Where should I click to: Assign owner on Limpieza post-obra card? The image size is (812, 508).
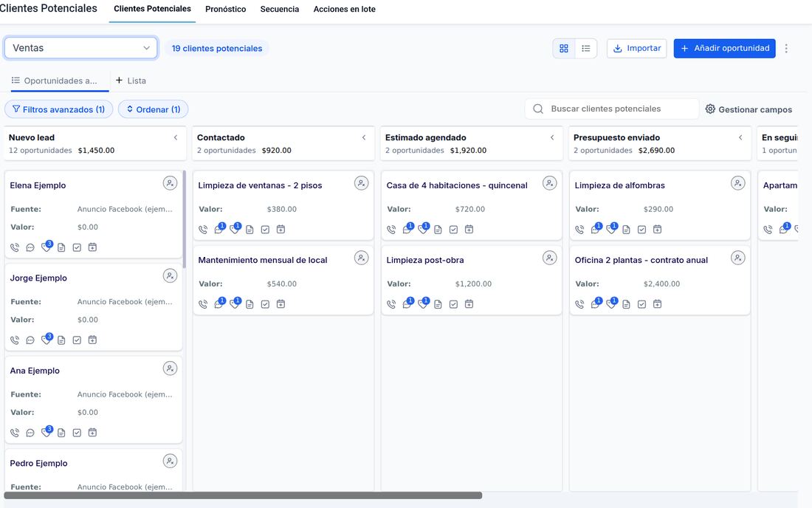pyautogui.click(x=549, y=258)
